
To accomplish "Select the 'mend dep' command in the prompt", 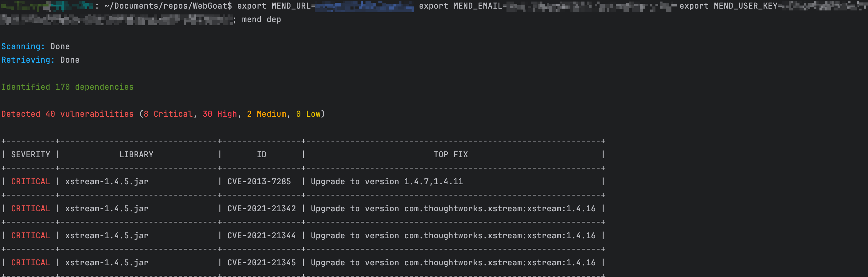I will pos(262,19).
